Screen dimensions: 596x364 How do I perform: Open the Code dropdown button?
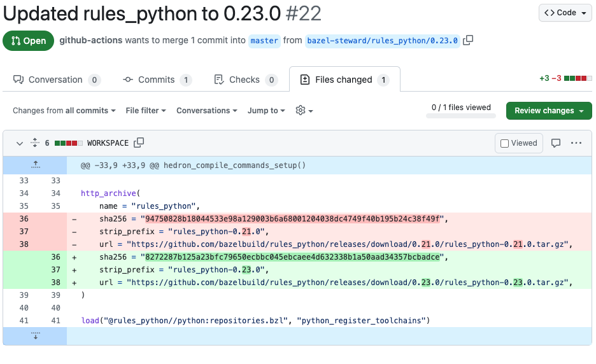tap(565, 13)
